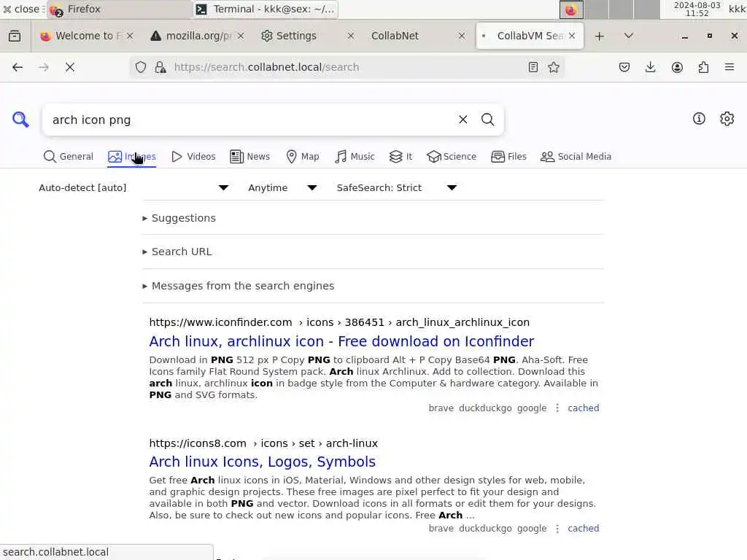List all tabs chevron
Screen dimensions: 747x560
[x=629, y=36]
